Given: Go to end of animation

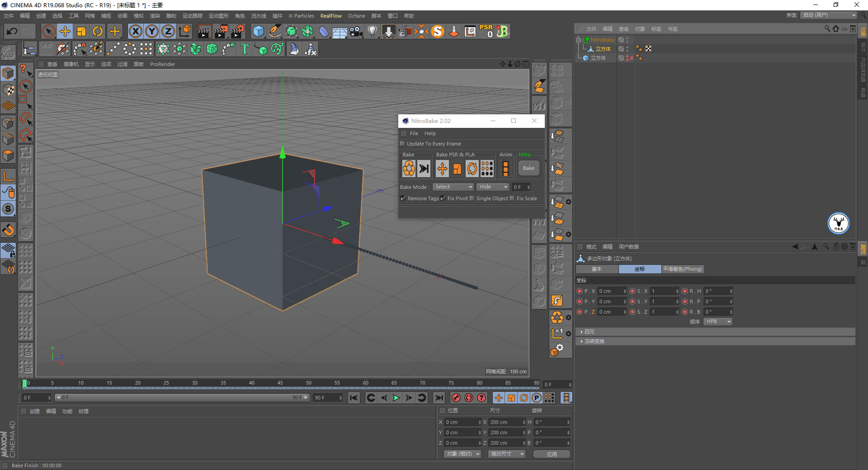Looking at the screenshot, I should pyautogui.click(x=439, y=398).
